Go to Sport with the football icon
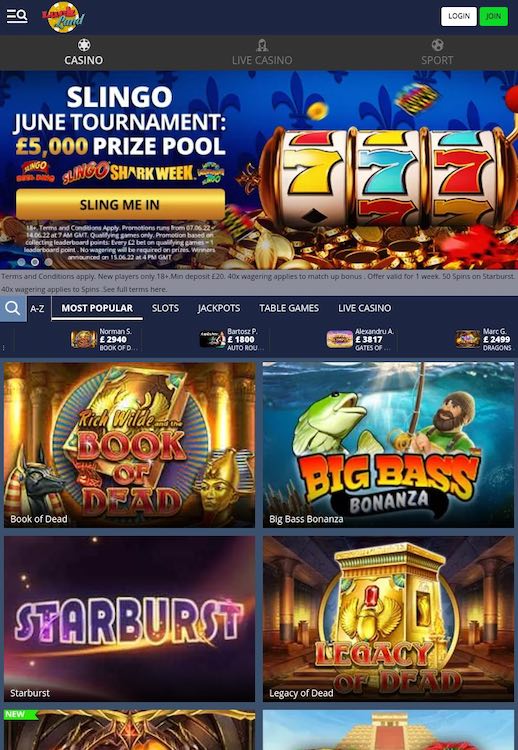Screen dimensions: 518x750 tap(437, 52)
